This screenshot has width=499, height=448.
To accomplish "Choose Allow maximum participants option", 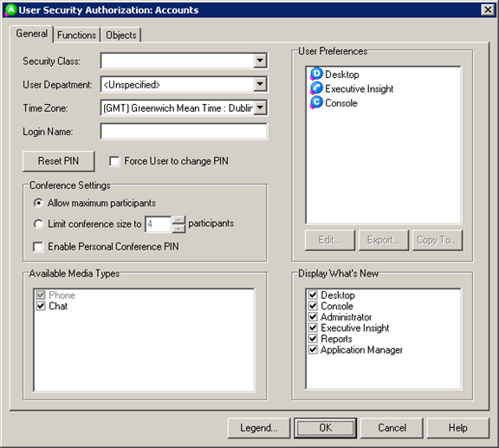I will pyautogui.click(x=38, y=203).
